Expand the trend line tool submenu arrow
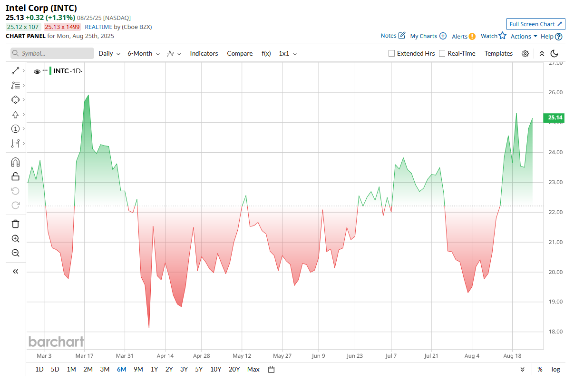This screenshot has width=574, height=392. (24, 71)
